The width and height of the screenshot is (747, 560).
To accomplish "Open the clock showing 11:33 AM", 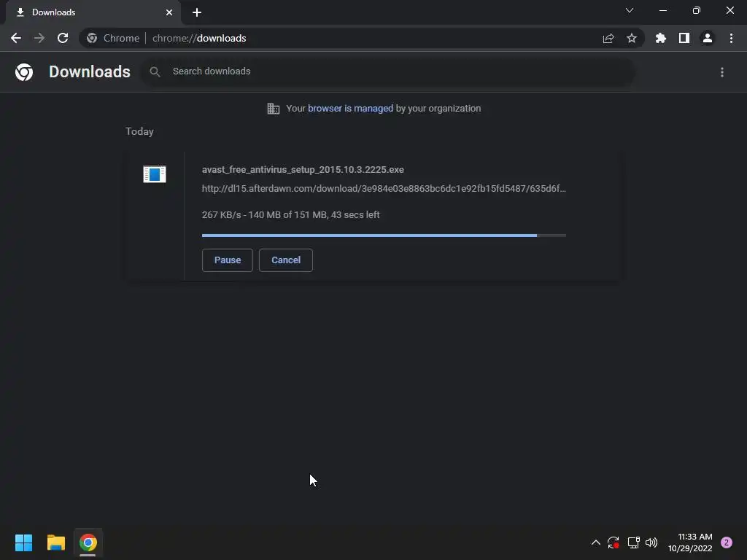I will [x=690, y=542].
